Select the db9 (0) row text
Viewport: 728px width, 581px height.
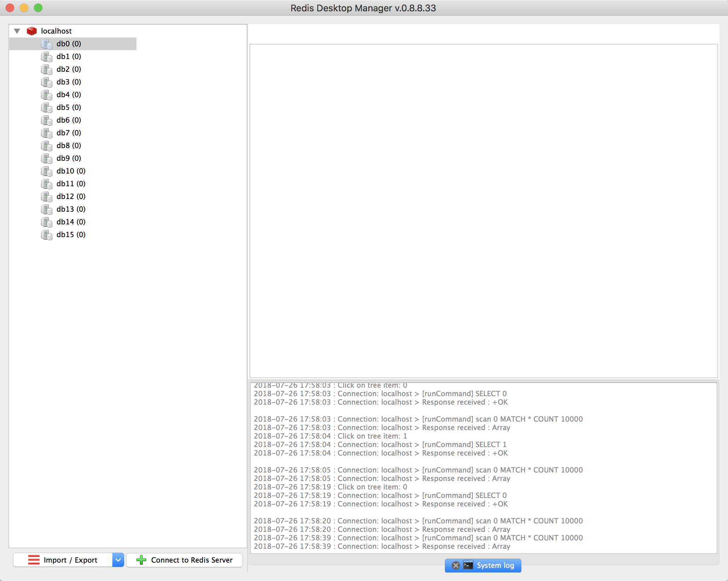69,158
